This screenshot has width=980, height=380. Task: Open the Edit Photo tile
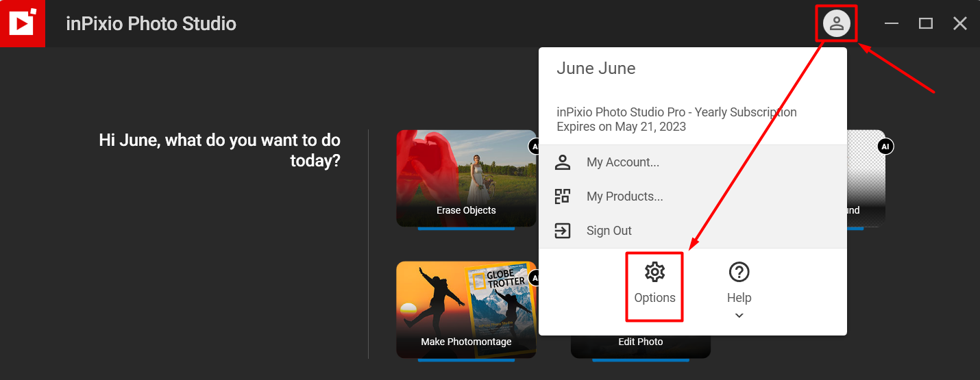click(x=640, y=345)
